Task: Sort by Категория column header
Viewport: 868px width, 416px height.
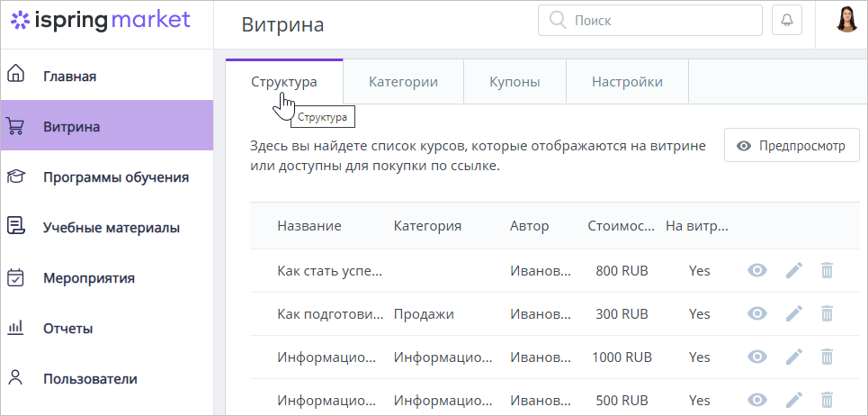Action: (x=427, y=226)
